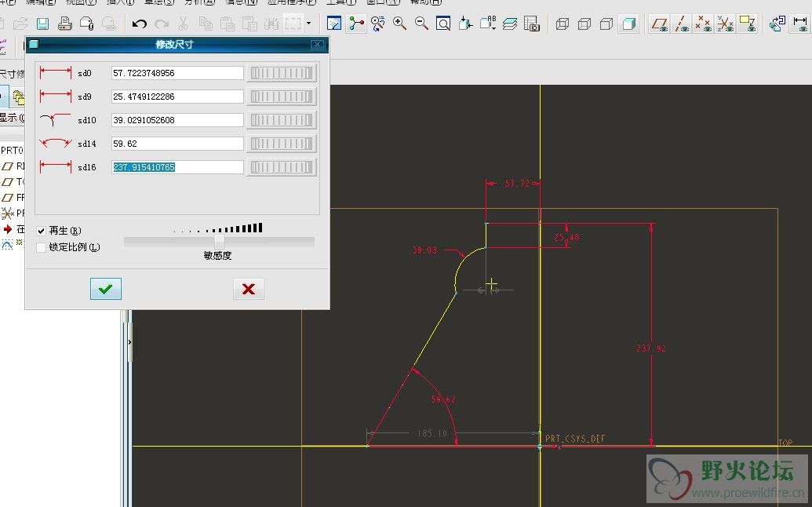The height and width of the screenshot is (507, 812).
Task: Toggle dimension display icon
Action: (x=800, y=24)
